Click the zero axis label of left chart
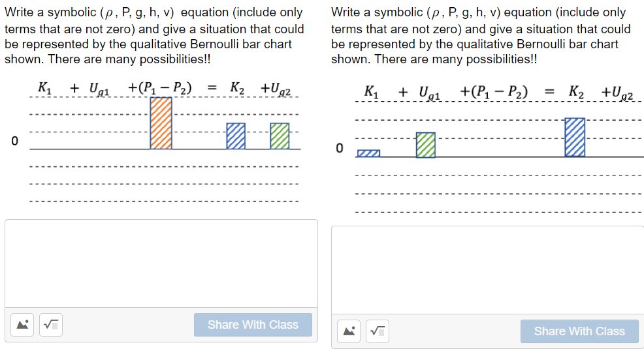644x362 pixels. click(x=14, y=141)
